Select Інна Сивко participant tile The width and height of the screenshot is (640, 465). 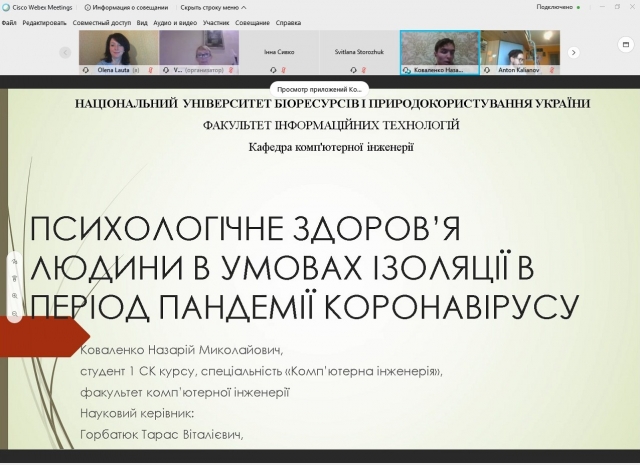279,52
